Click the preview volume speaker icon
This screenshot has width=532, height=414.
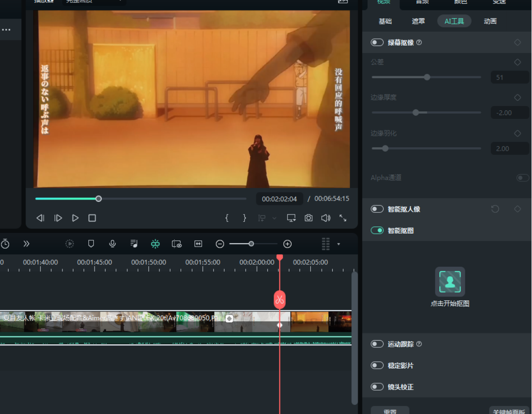[326, 218]
